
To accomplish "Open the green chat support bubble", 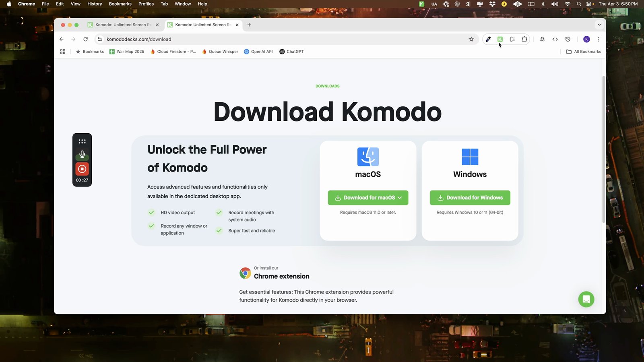I will (x=586, y=299).
